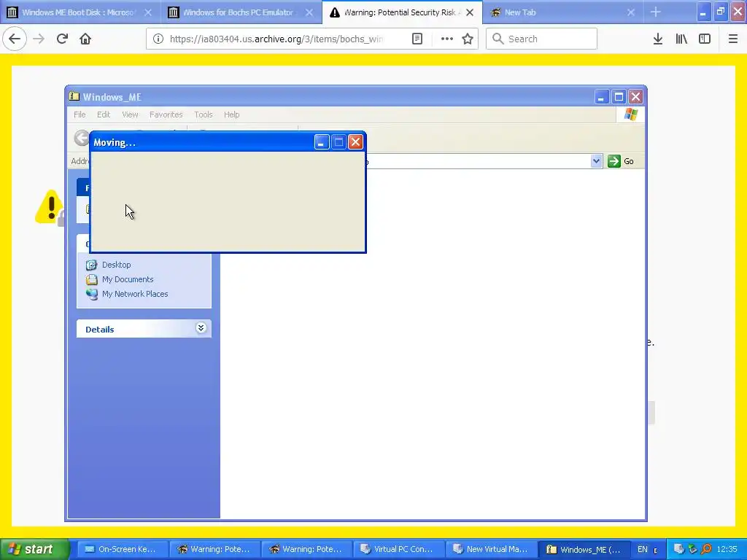The image size is (747, 560).
Task: Bookmark this page with star icon
Action: click(x=468, y=39)
